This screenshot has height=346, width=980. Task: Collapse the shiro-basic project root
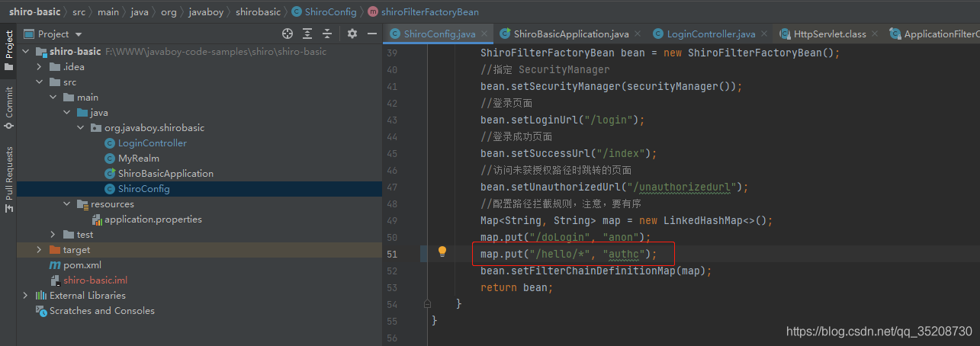pyautogui.click(x=25, y=52)
